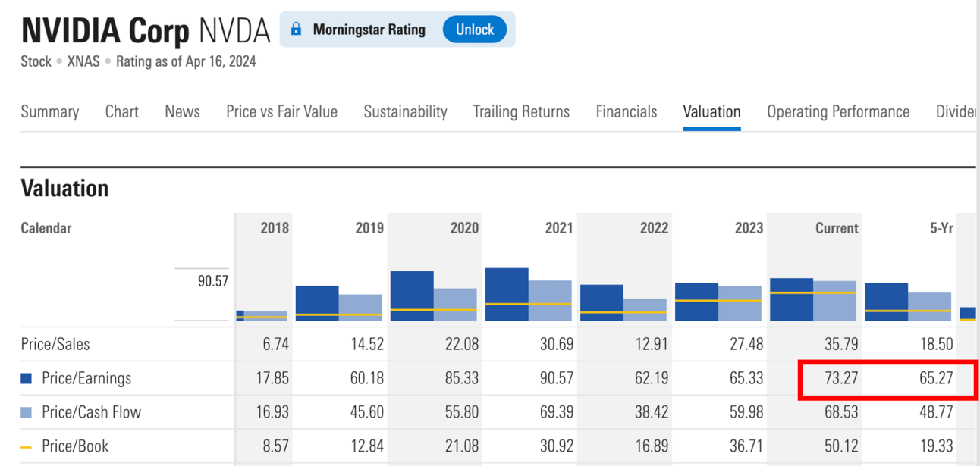This screenshot has width=980, height=466.
Task: Click the Valuation section heading
Action: (64, 188)
